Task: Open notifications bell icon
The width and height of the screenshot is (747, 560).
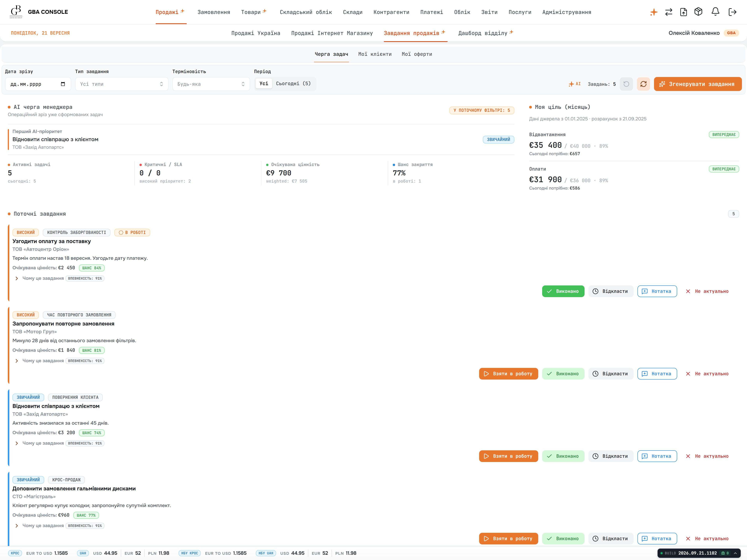Action: coord(715,12)
